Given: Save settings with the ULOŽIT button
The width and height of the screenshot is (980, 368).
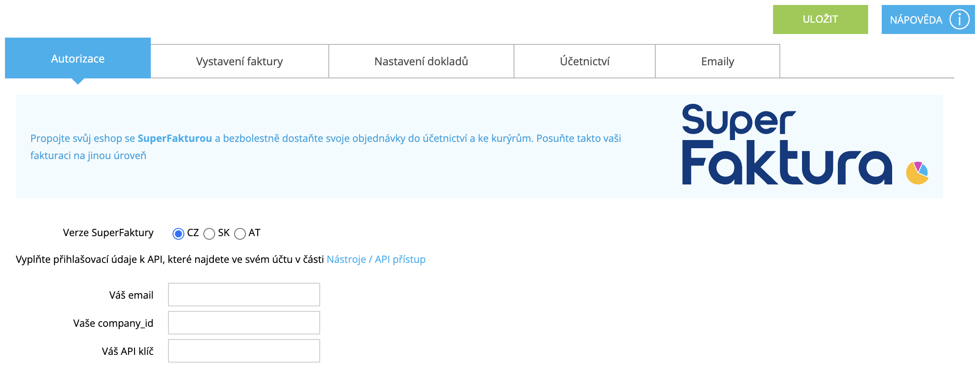Looking at the screenshot, I should point(821,19).
